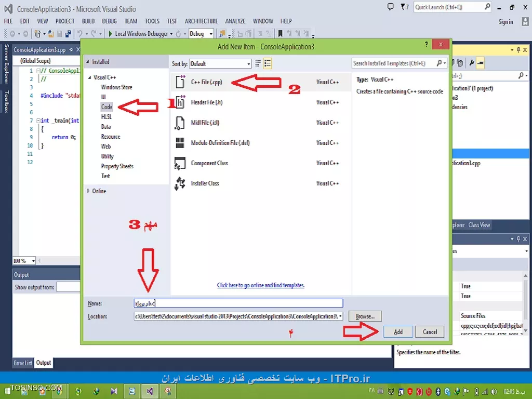Select the Module-Definition File (.def) template

pyautogui.click(x=261, y=143)
